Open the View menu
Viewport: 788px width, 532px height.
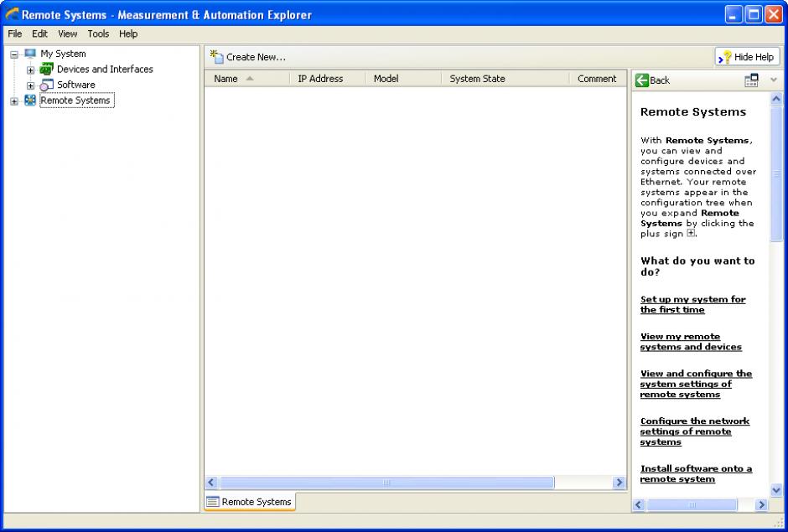[67, 34]
